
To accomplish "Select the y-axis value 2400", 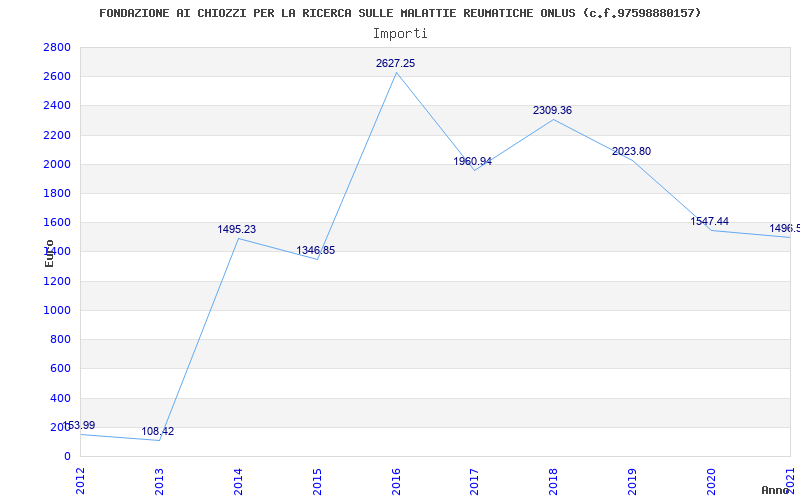I will pos(57,106).
